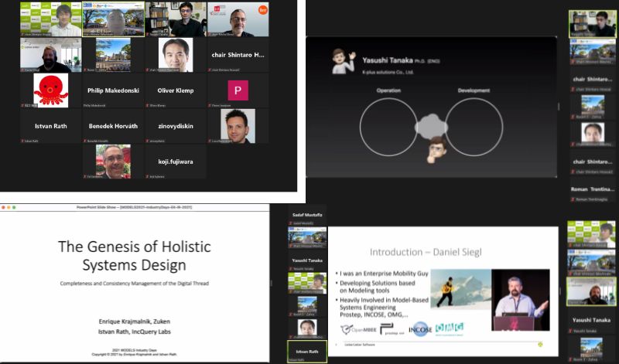Click the "2021 MODELS Industry Days" footer text
Image resolution: width=619 pixels, height=364 pixels.
(134, 350)
